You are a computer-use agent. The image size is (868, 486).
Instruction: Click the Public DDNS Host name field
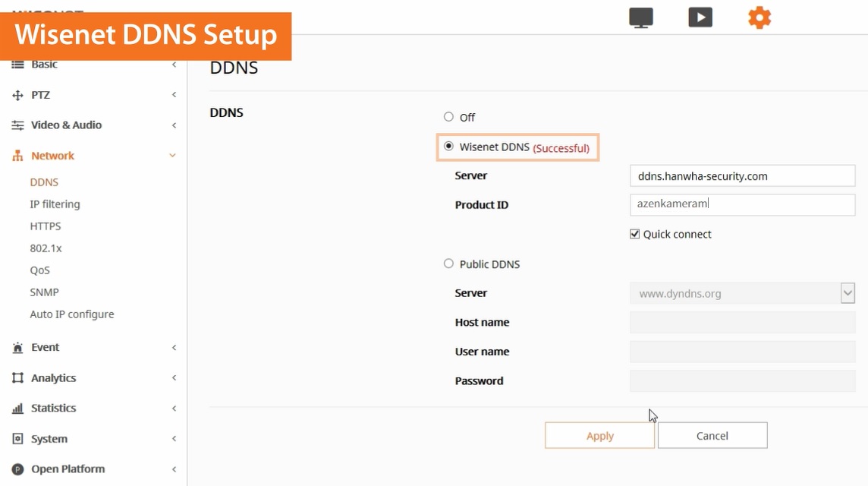pos(742,322)
